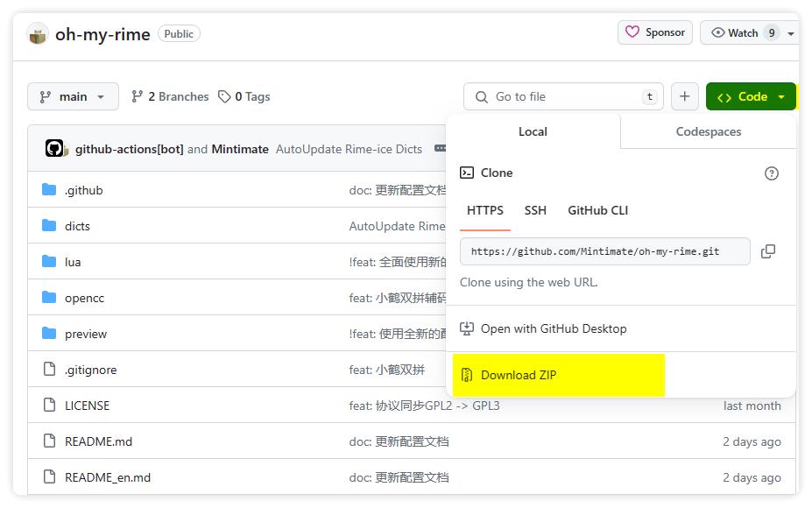Click the preview folder icon
Viewport: 812px width, 508px height.
[49, 333]
